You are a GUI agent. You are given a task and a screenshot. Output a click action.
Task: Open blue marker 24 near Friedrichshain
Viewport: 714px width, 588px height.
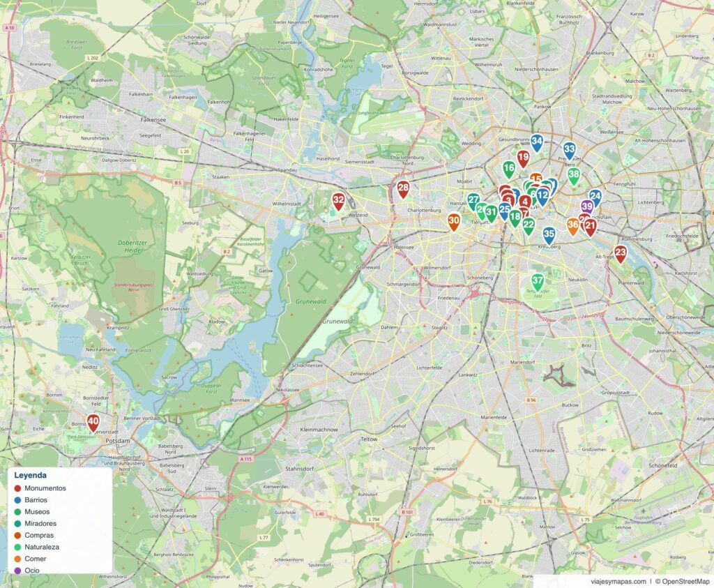[x=595, y=197]
